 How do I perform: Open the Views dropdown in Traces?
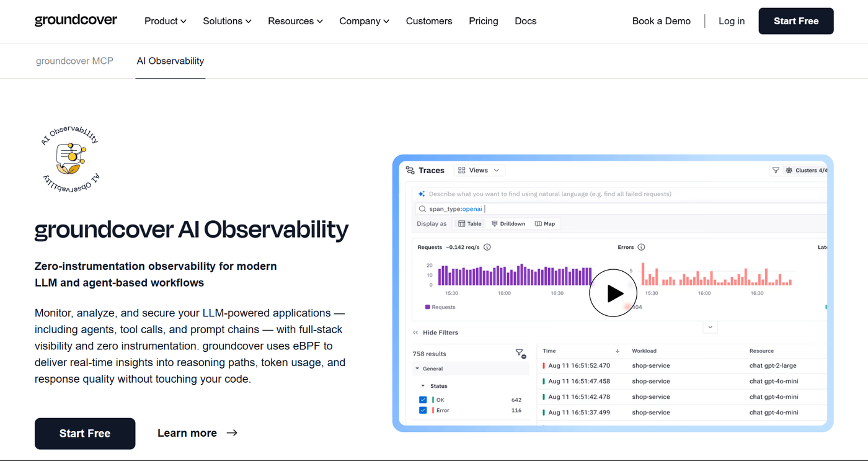[479, 170]
